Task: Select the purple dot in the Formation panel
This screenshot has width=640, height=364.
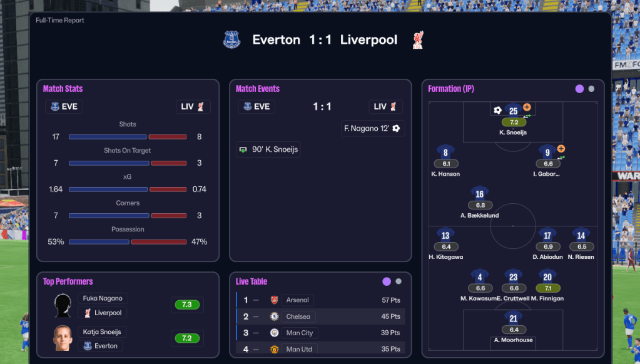Action: pos(579,89)
